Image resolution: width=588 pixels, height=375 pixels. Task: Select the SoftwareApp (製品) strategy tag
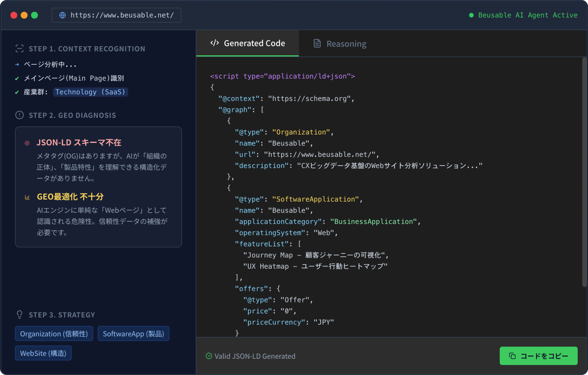click(x=133, y=334)
